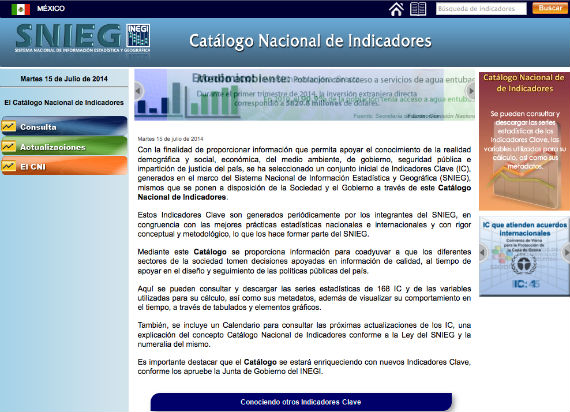This screenshot has height=412, width=570.
Task: Click the Conociendo otros Indicadores Clave button
Action: [301, 402]
